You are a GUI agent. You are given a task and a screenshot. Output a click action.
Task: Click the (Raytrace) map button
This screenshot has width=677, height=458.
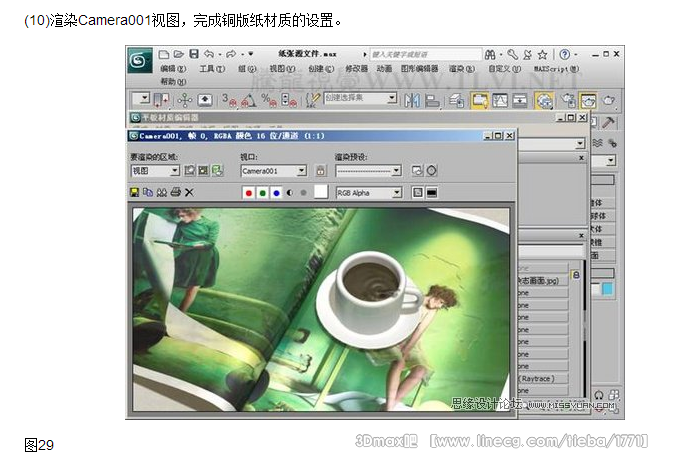tap(543, 379)
